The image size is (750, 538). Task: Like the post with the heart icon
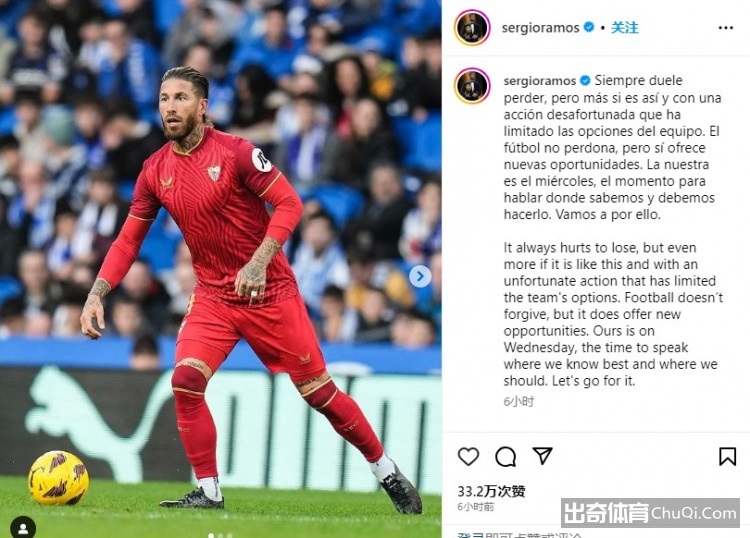pyautogui.click(x=468, y=456)
